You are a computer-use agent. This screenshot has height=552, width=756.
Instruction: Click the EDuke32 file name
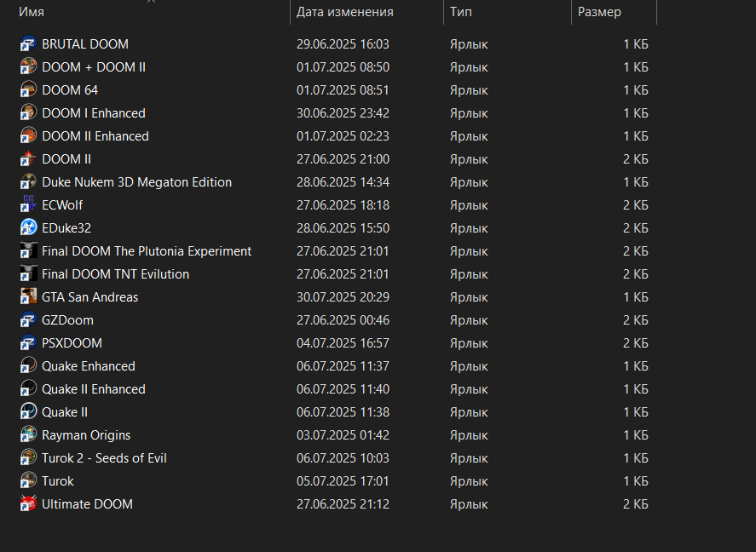66,227
